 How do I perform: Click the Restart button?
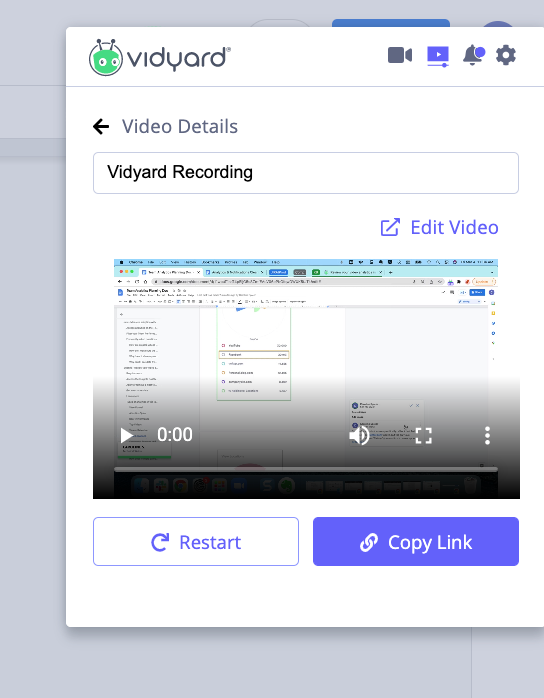pyautogui.click(x=196, y=541)
